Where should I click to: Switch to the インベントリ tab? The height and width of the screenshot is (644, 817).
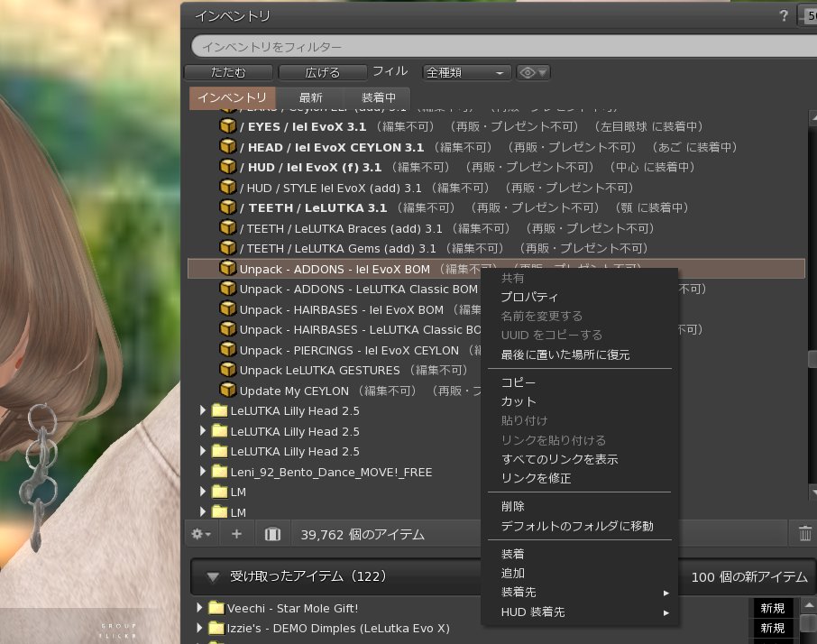[232, 98]
